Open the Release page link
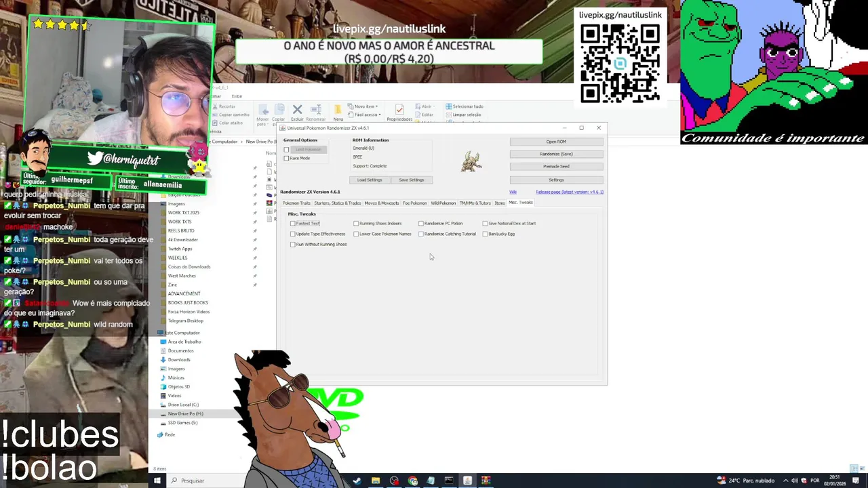This screenshot has height=488, width=868. [570, 192]
